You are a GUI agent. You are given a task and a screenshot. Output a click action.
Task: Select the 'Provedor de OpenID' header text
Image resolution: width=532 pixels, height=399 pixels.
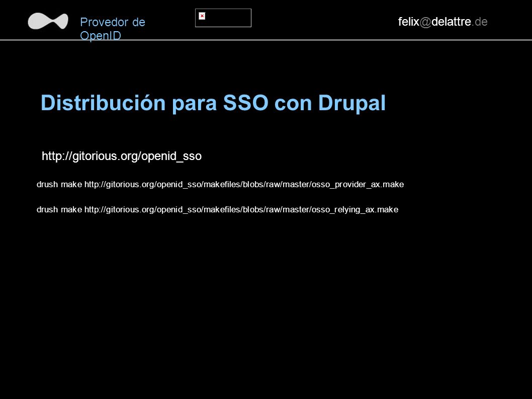[x=113, y=29]
